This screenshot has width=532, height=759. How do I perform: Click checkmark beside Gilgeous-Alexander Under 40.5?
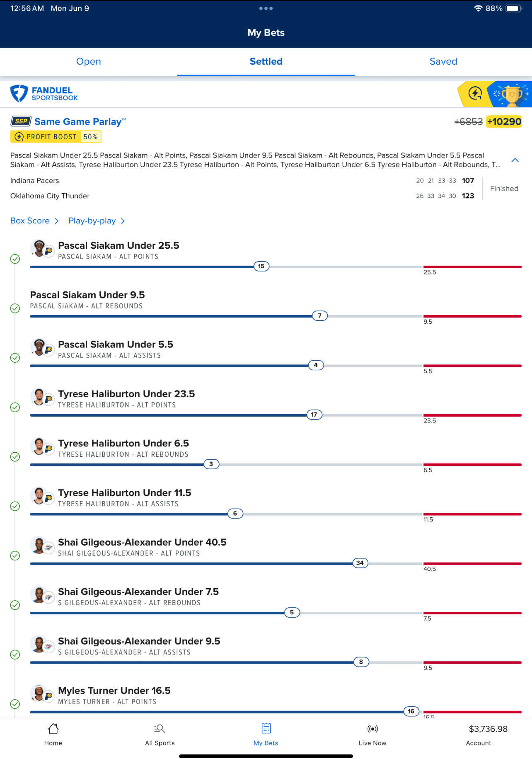[15, 556]
